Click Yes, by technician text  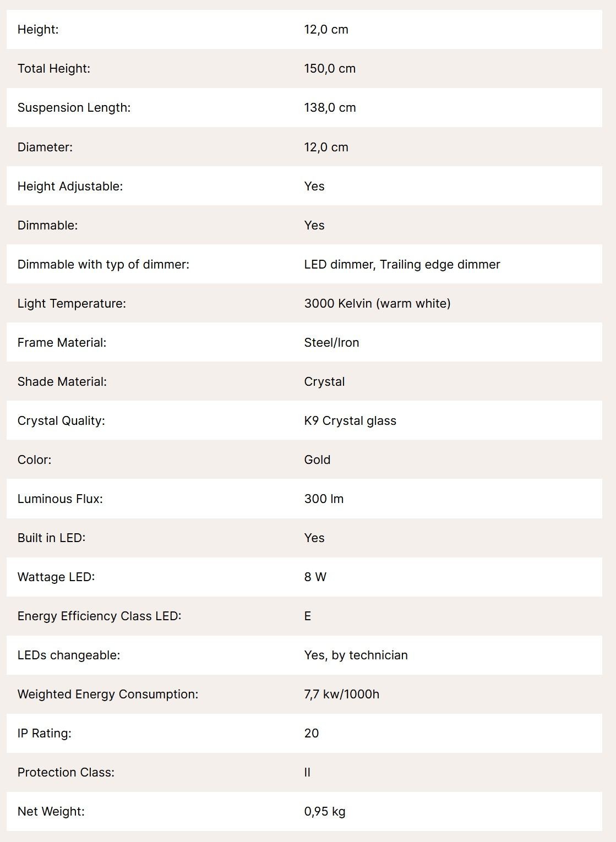356,655
